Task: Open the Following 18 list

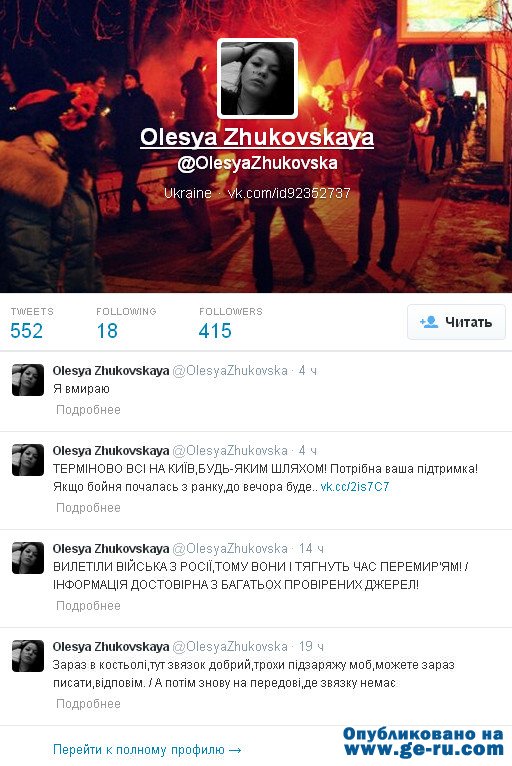Action: point(126,323)
